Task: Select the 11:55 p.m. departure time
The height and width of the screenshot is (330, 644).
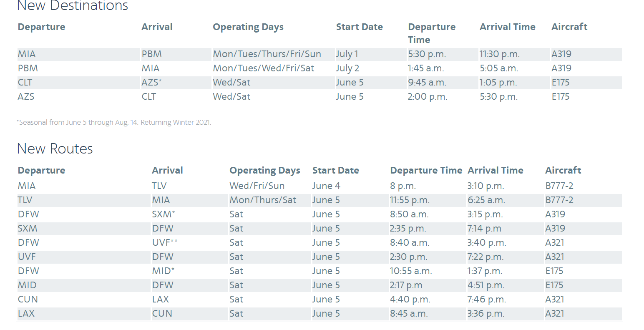Action: [x=410, y=200]
